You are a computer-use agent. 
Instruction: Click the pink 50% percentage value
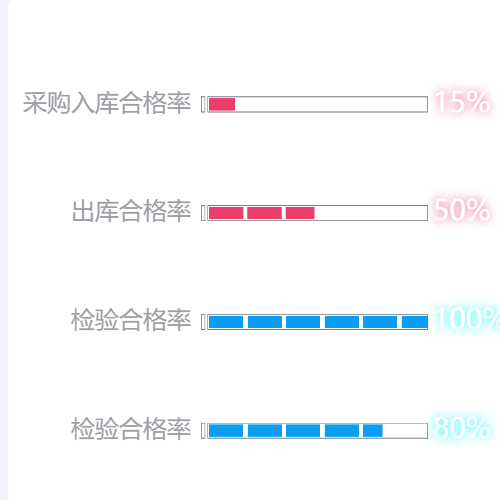pyautogui.click(x=462, y=210)
